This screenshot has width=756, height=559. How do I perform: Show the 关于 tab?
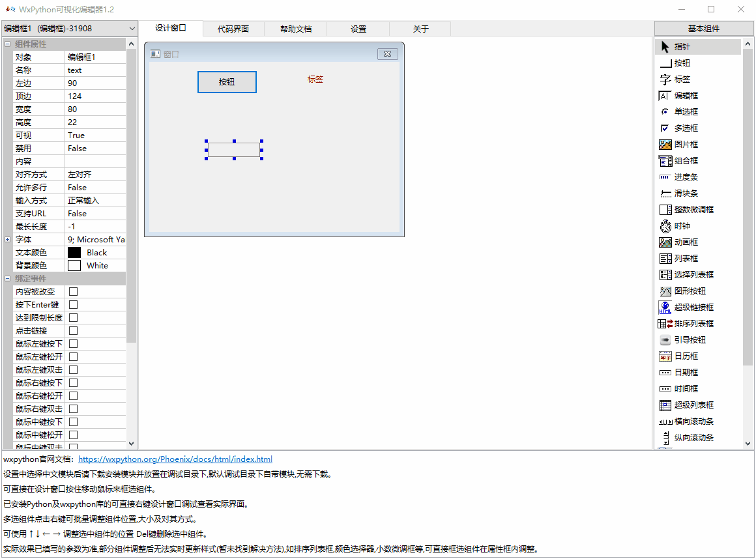420,29
